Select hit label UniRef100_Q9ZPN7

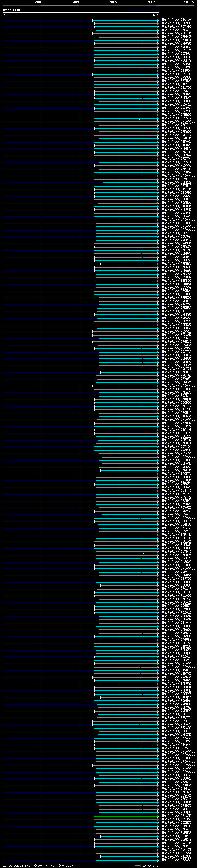point(176,67)
